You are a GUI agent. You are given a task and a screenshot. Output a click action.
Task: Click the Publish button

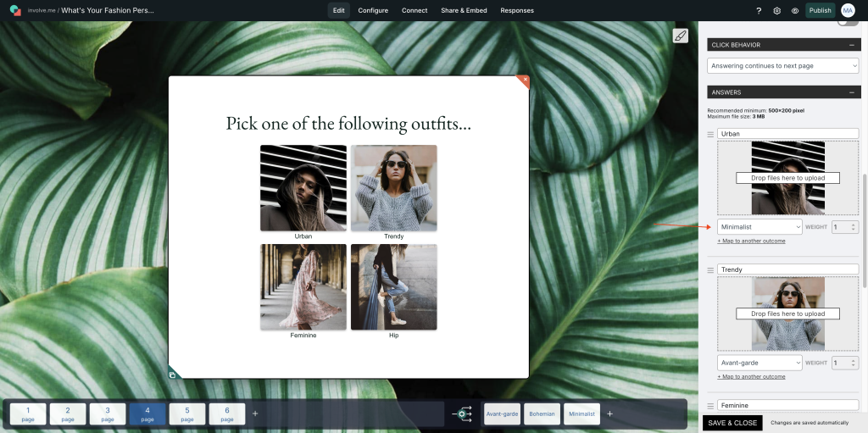point(820,10)
